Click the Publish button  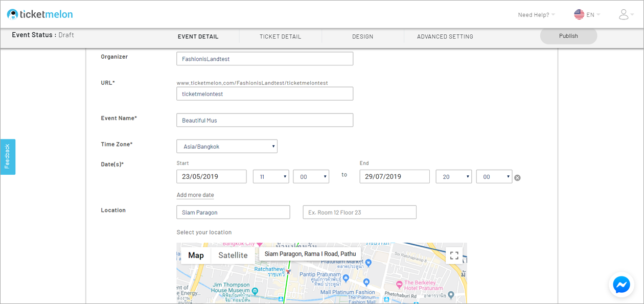568,36
